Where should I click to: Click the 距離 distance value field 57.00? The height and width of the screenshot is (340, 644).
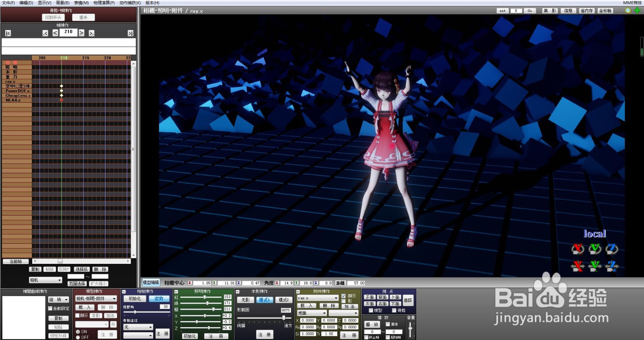pyautogui.click(x=357, y=283)
